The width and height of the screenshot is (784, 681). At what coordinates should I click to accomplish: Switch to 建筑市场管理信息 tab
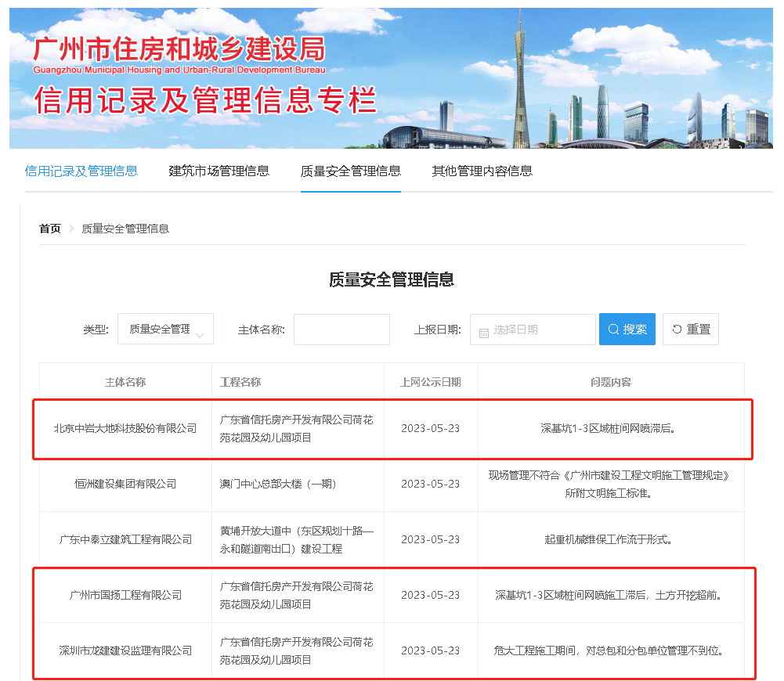click(x=219, y=171)
